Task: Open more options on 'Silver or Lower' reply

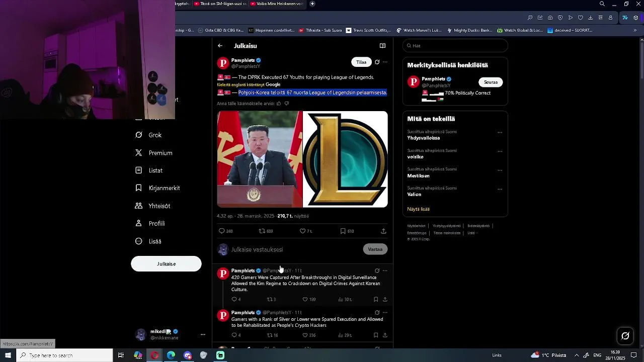Action: (385, 313)
